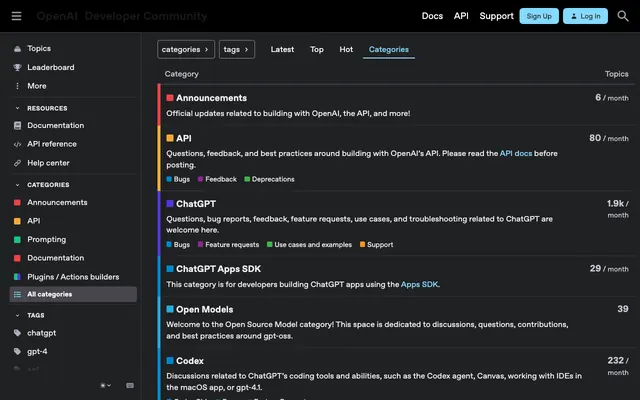This screenshot has width=640, height=400.
Task: Click the OpenAI Developer Community title
Action: click(122, 16)
